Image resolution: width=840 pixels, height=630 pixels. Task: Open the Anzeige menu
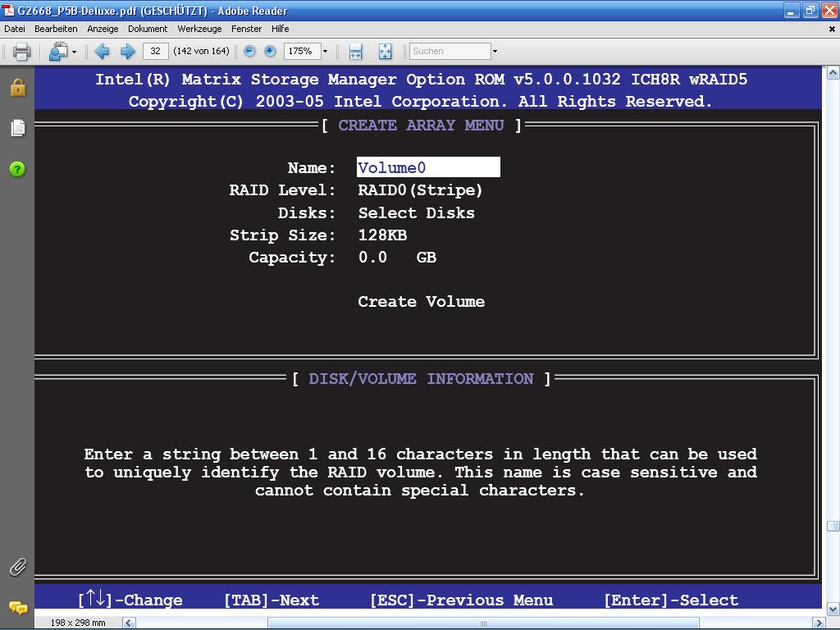pyautogui.click(x=103, y=29)
